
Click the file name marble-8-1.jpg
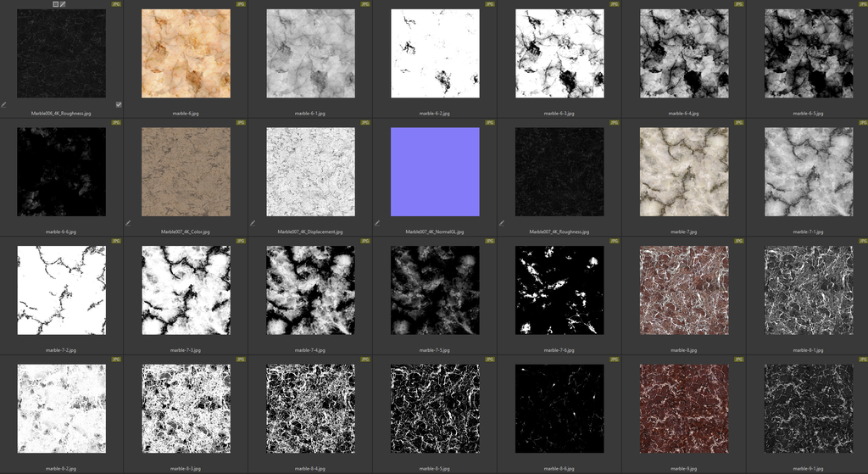pos(809,350)
